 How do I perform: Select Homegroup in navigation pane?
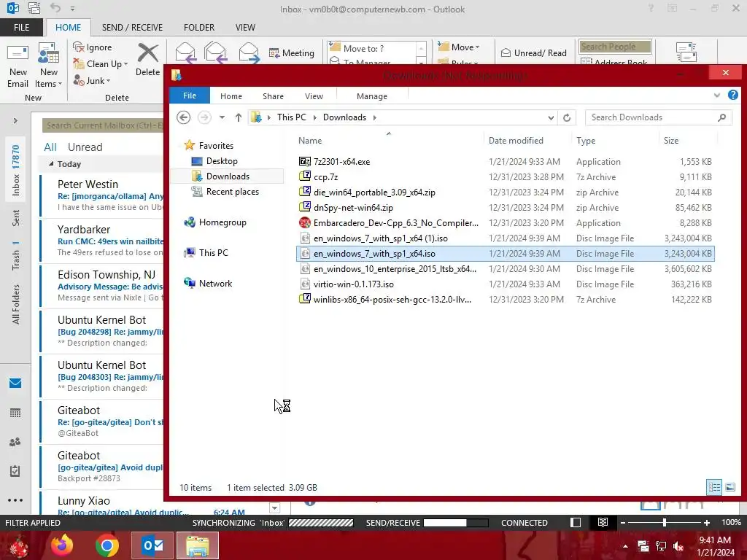click(x=222, y=222)
